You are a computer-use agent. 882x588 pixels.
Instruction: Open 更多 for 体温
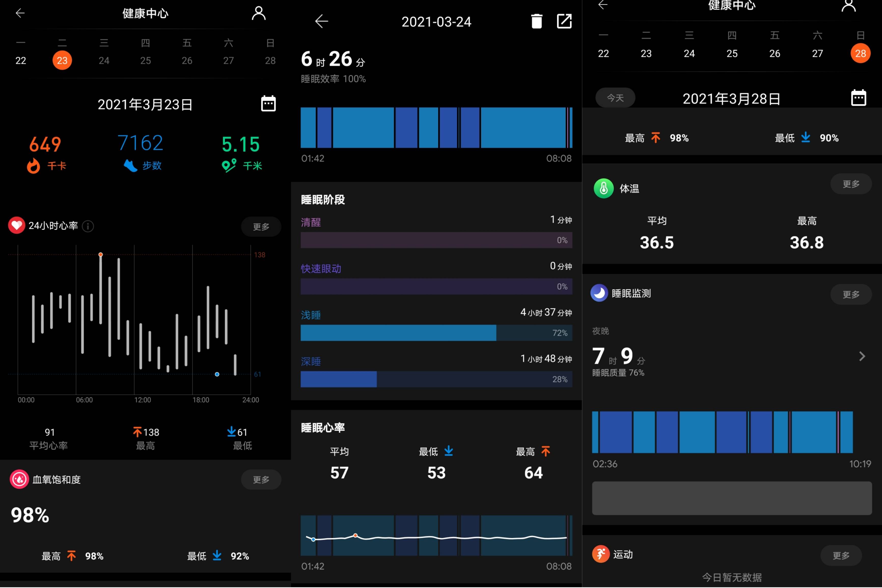tap(851, 184)
